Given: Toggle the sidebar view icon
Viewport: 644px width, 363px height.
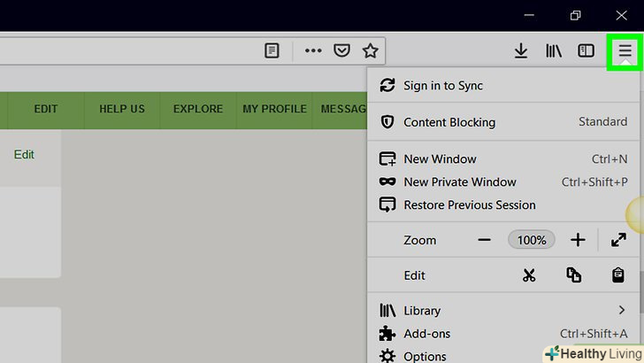Looking at the screenshot, I should tap(586, 51).
